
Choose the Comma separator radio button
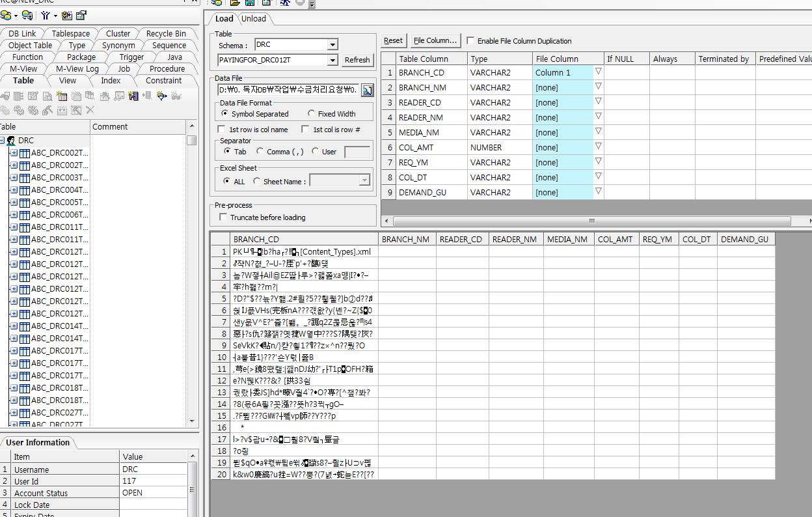(x=260, y=152)
